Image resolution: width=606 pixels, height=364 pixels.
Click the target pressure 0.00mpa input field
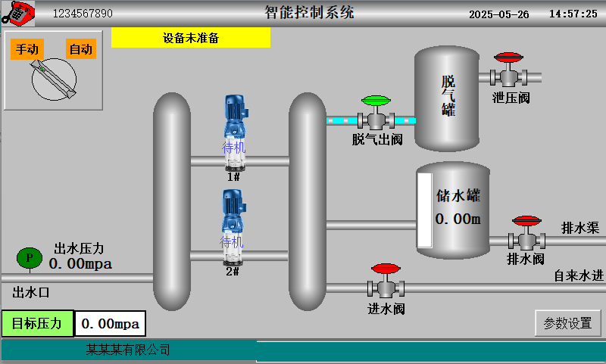click(x=110, y=324)
